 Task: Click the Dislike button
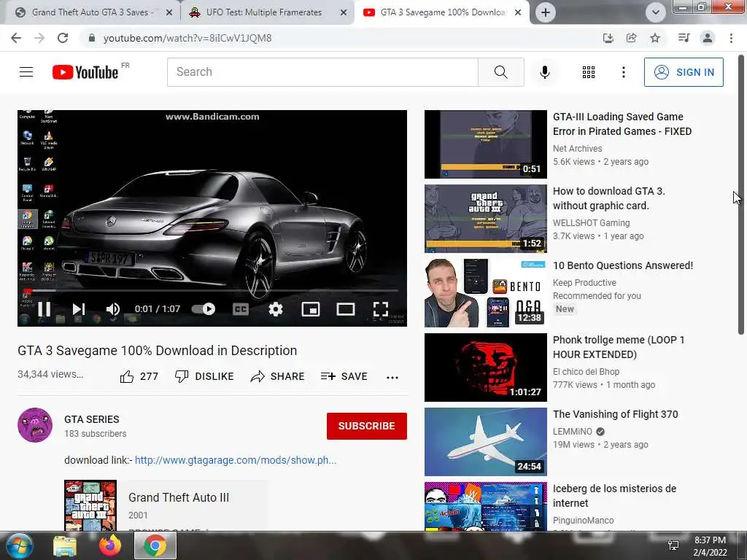point(204,376)
